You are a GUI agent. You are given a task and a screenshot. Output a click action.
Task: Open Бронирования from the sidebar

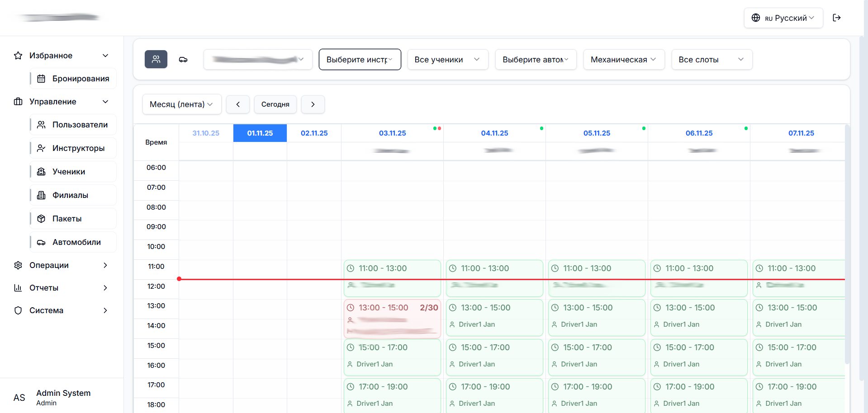tap(73, 79)
